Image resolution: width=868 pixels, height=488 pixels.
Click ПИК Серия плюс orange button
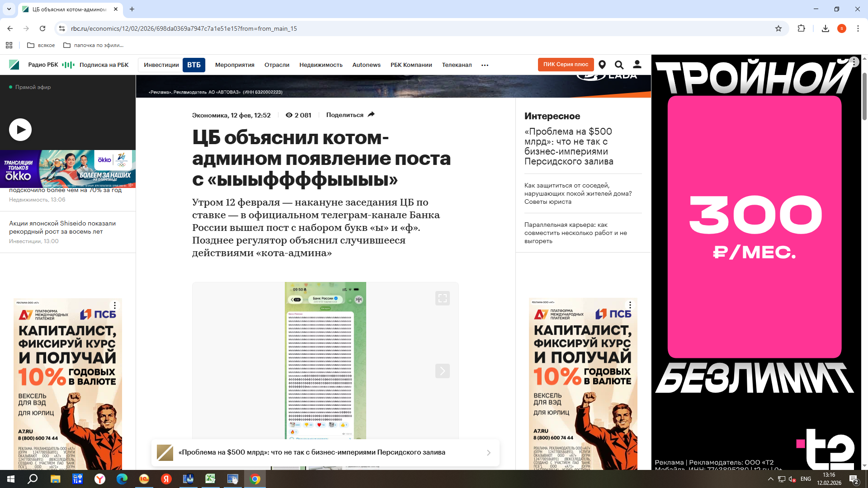tap(566, 65)
